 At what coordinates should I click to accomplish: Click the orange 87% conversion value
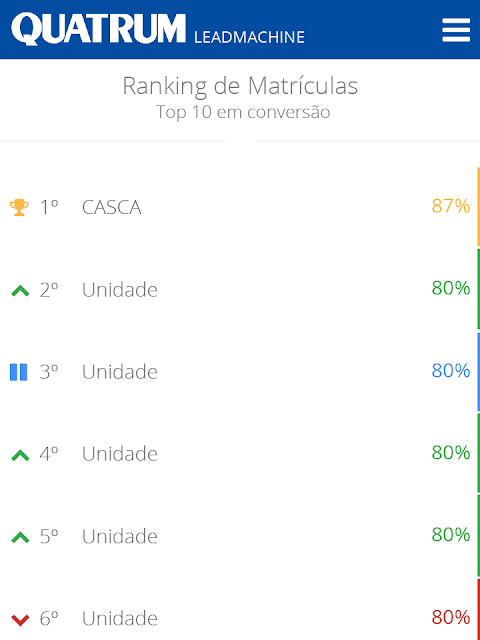[451, 206]
